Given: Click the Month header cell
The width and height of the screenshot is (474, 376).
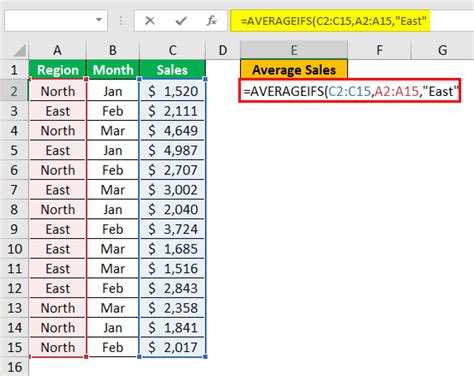Looking at the screenshot, I should pyautogui.click(x=113, y=70).
